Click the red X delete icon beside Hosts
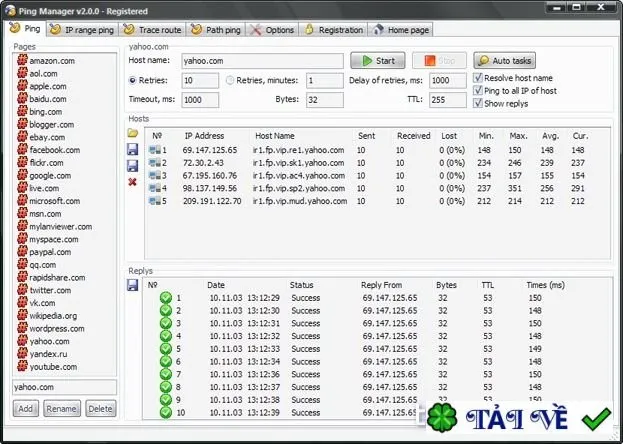The height and width of the screenshot is (444, 623). click(x=133, y=182)
